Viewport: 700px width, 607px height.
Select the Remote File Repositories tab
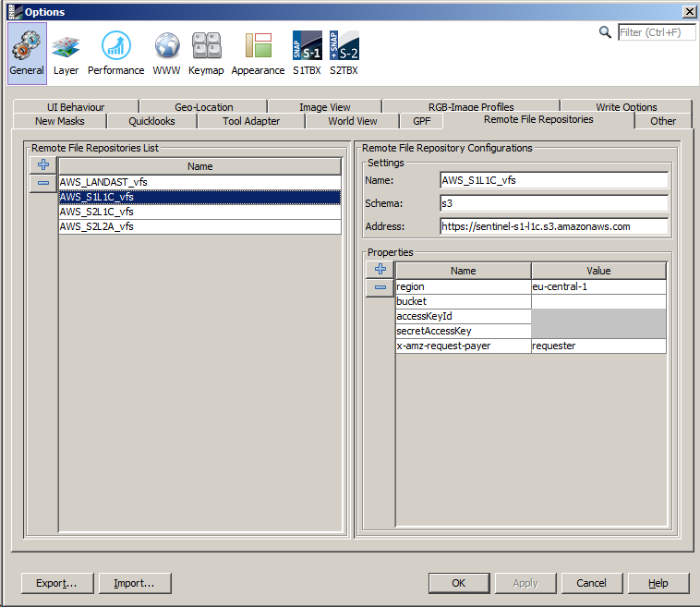point(538,120)
